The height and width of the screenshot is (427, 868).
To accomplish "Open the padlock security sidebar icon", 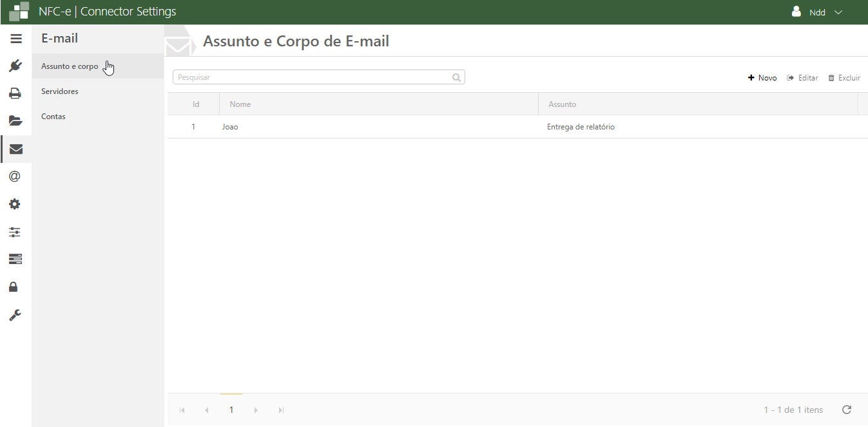I will click(x=14, y=287).
